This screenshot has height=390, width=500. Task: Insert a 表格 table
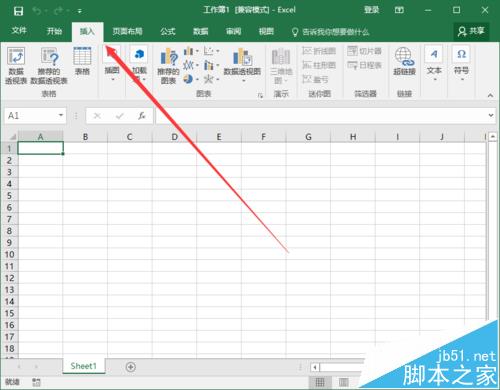pos(82,61)
